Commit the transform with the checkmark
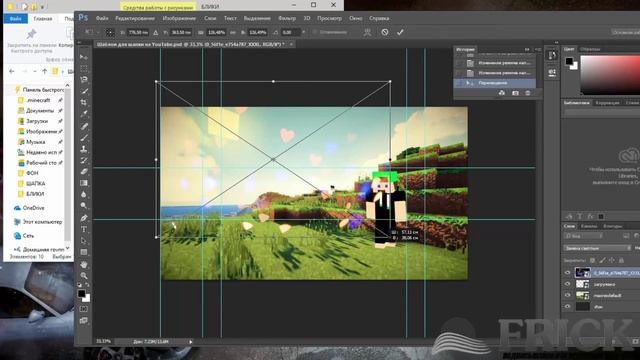The height and width of the screenshot is (360, 640). pos(400,32)
